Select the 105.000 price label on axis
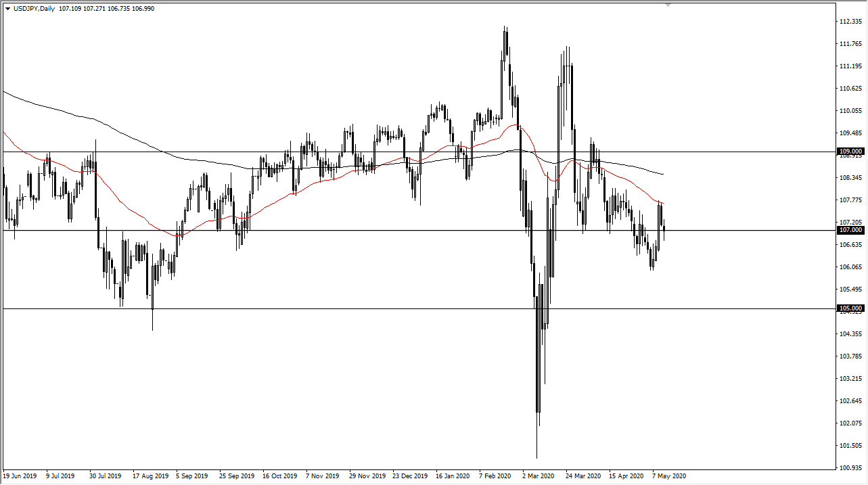 click(849, 309)
